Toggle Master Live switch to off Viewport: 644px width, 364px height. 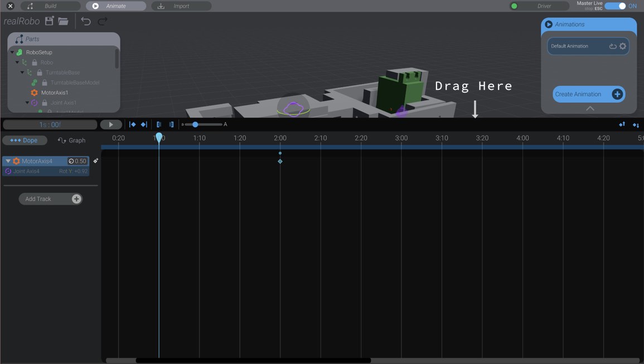point(616,5)
